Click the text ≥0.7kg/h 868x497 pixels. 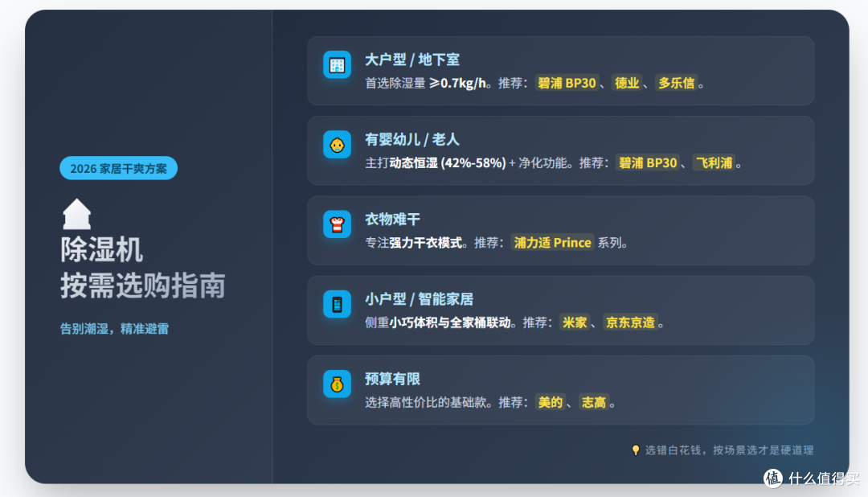click(458, 83)
